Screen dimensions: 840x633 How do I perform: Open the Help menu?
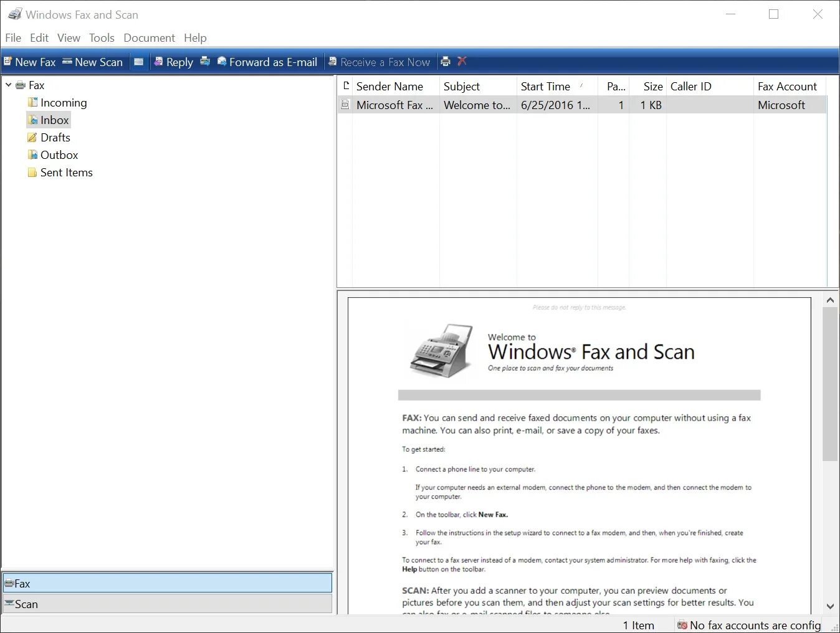195,37
